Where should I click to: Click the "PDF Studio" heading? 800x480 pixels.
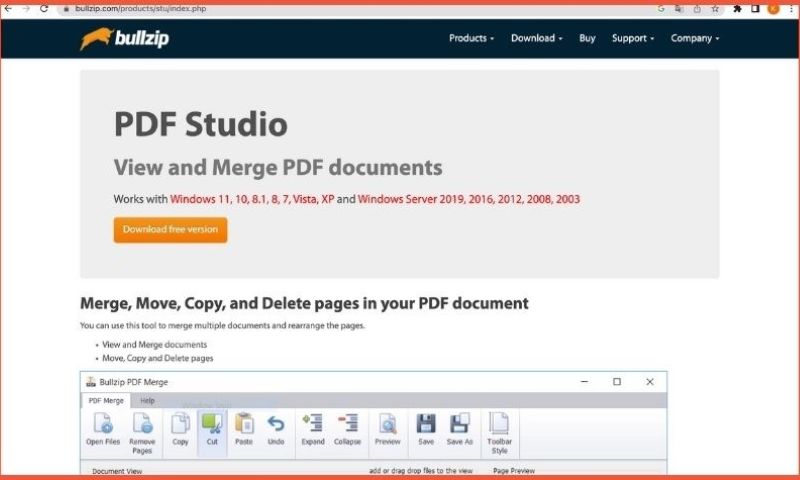[x=201, y=124]
